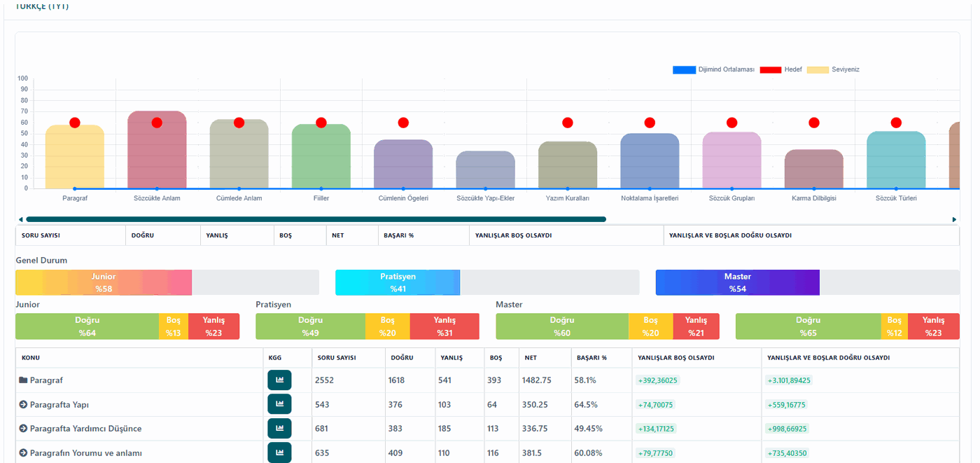
Task: Toggle Seviyeniz legend series
Action: click(x=833, y=70)
